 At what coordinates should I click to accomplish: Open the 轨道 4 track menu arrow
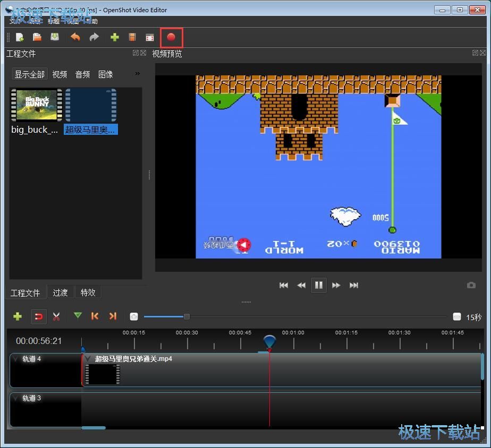[15, 358]
